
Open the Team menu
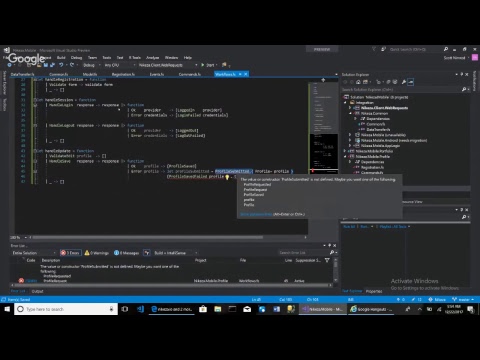[x=92, y=58]
